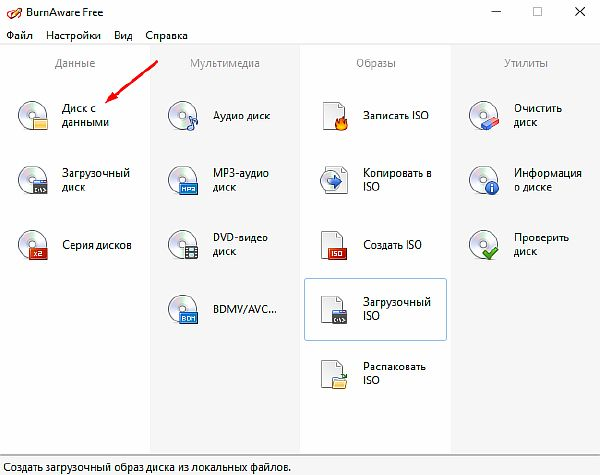Click the 'MP3-аудио диск' label

coord(241,180)
